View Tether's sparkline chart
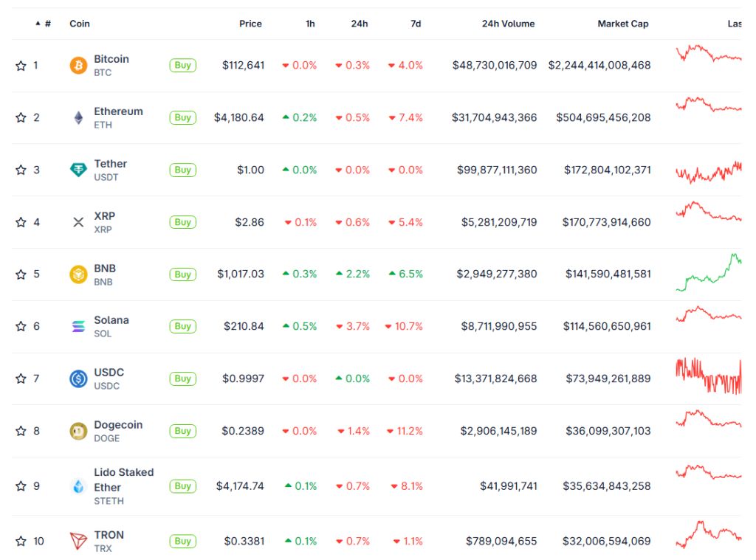 [709, 173]
